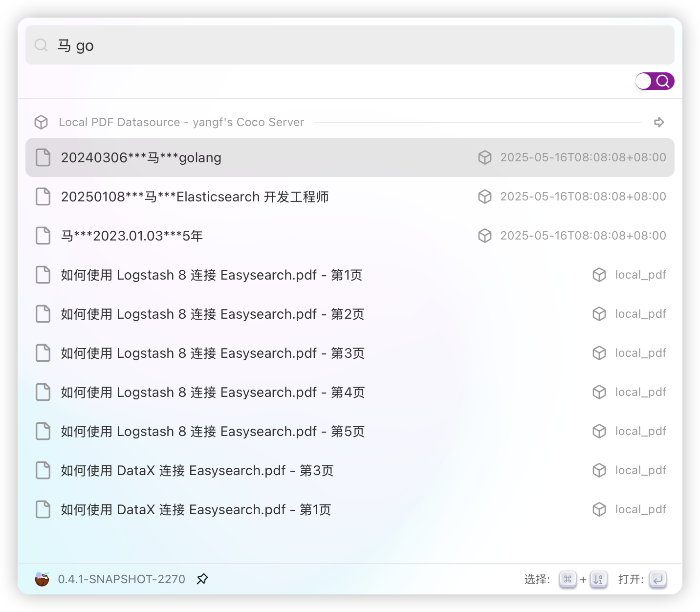Select the 马***2023.01.03***5年 result row
700x612 pixels.
132,236
